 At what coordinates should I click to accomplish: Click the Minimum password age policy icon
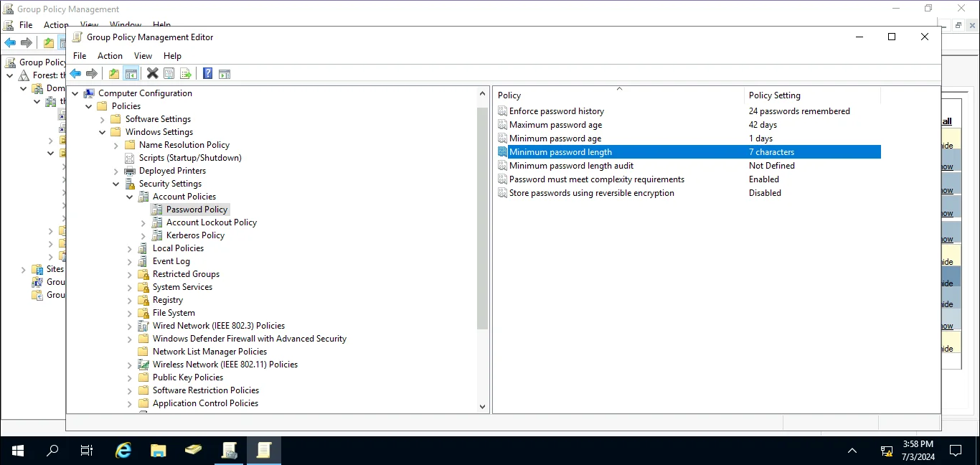pos(503,138)
